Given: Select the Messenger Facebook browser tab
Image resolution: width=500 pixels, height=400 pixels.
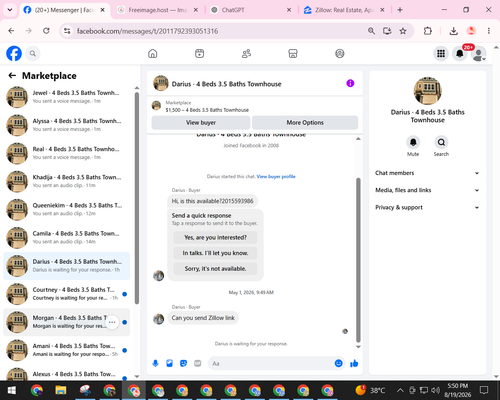Looking at the screenshot, I should click(x=64, y=10).
